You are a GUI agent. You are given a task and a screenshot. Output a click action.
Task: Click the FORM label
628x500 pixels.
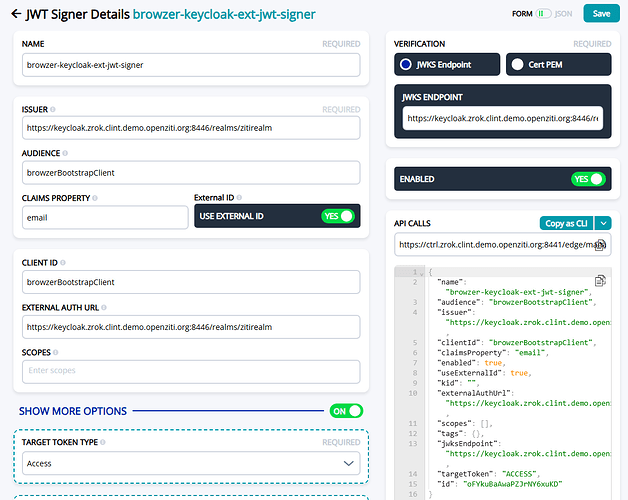click(x=522, y=14)
